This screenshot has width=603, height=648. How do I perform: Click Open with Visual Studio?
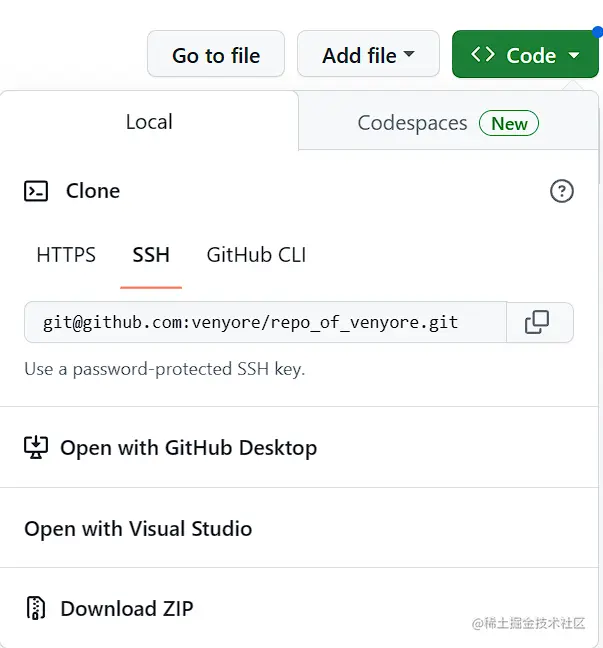(299, 528)
